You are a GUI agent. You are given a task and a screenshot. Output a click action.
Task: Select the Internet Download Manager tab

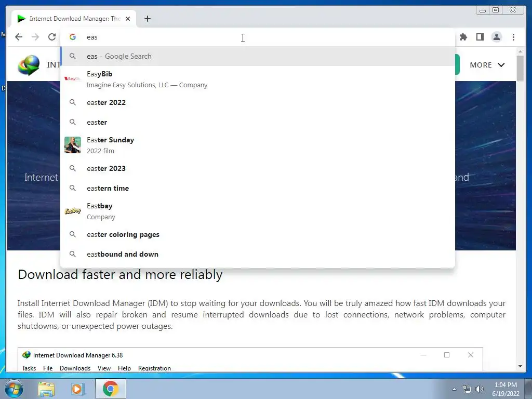click(74, 19)
